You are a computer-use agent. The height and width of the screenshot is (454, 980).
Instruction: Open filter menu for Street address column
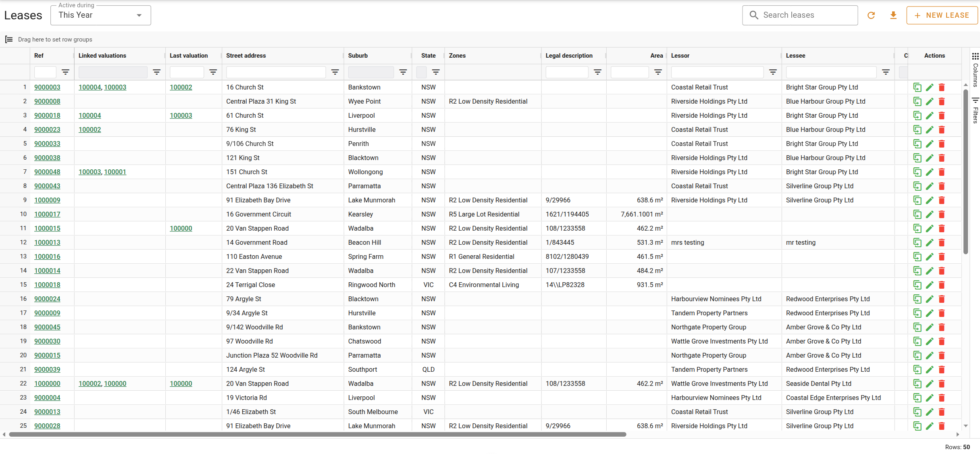[335, 72]
